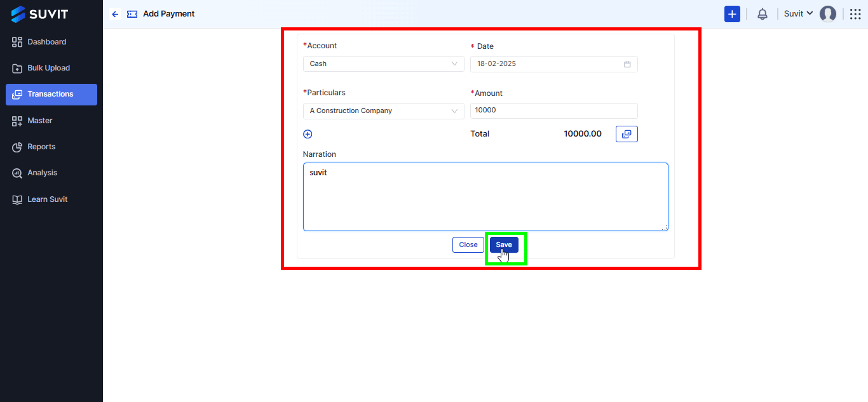
Task: Open Bulk Upload menu item
Action: tap(51, 68)
